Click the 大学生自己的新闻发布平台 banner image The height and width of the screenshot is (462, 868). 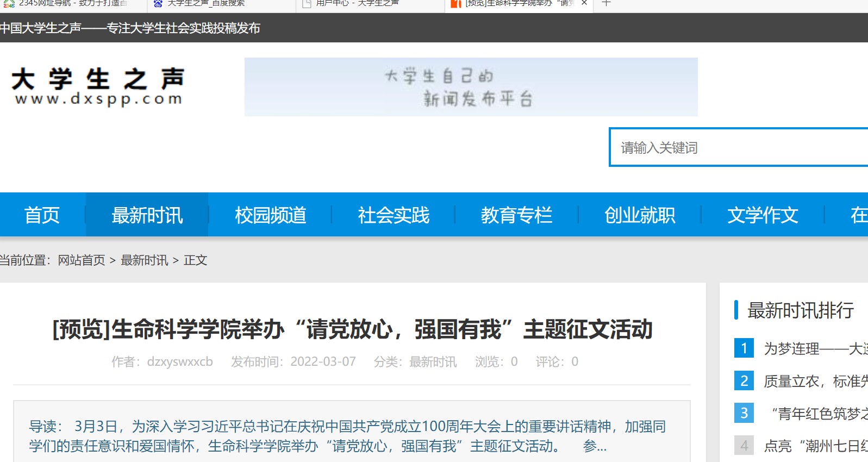(x=471, y=87)
